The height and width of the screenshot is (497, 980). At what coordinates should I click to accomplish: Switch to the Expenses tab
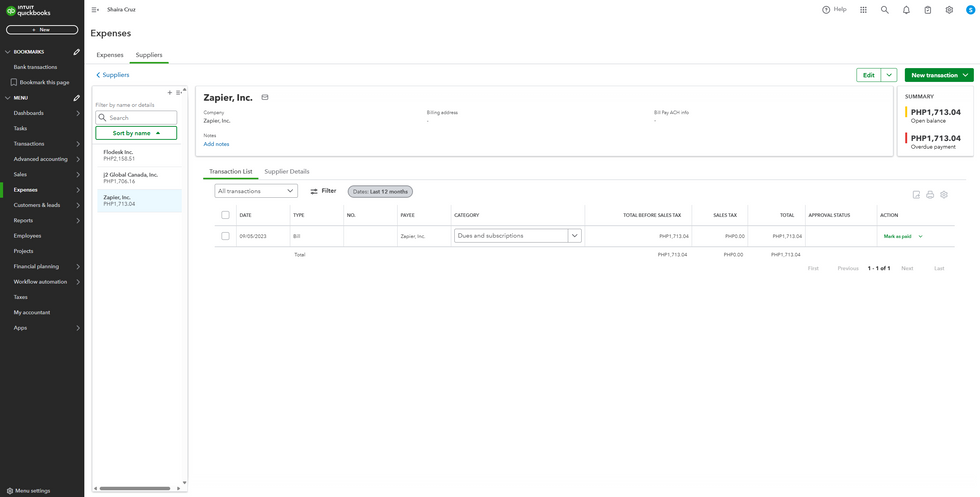[x=110, y=55]
